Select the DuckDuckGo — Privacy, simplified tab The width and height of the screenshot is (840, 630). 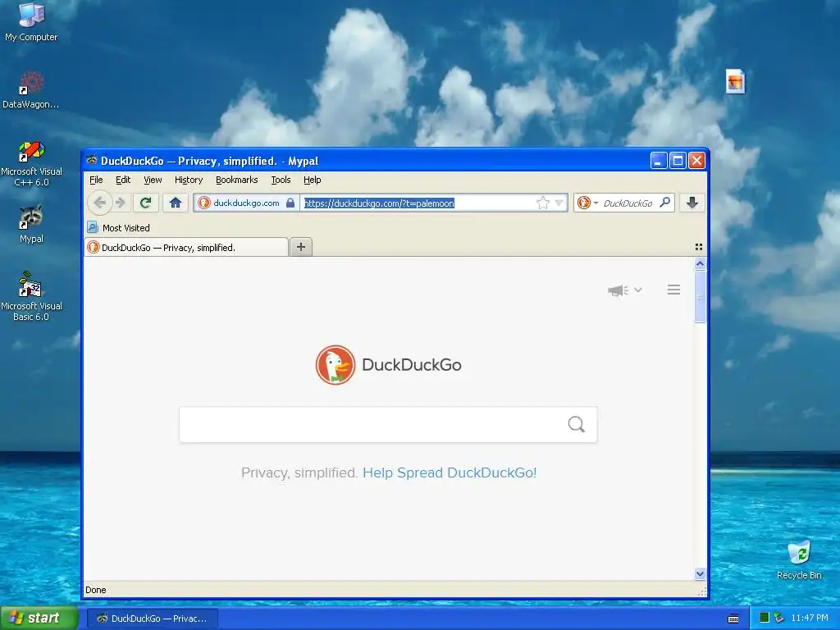(186, 248)
